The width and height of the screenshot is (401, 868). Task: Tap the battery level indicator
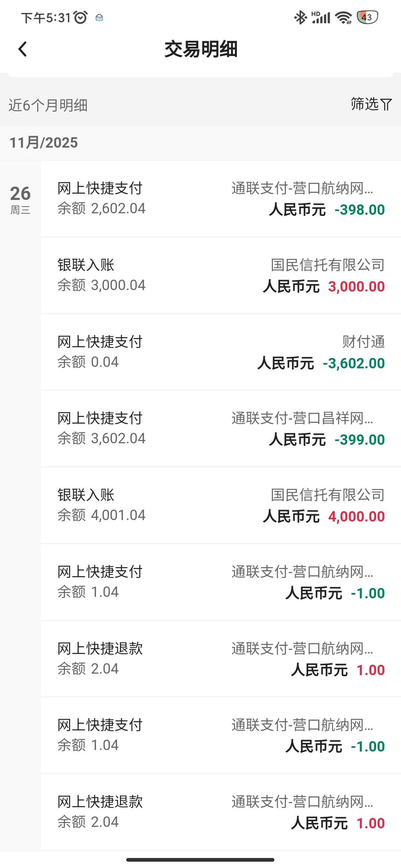[x=367, y=17]
